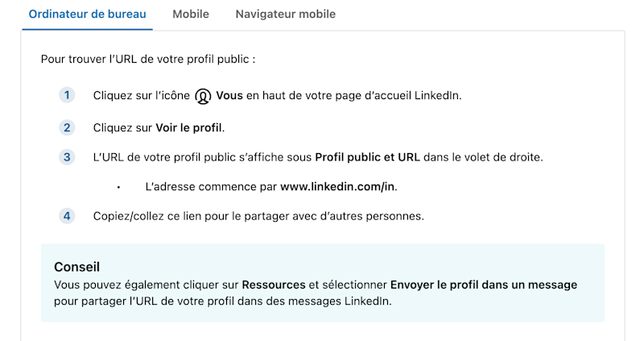Screen dimensions: 644x341
Task: Click the LinkedIn word in step 1
Action: pos(436,95)
